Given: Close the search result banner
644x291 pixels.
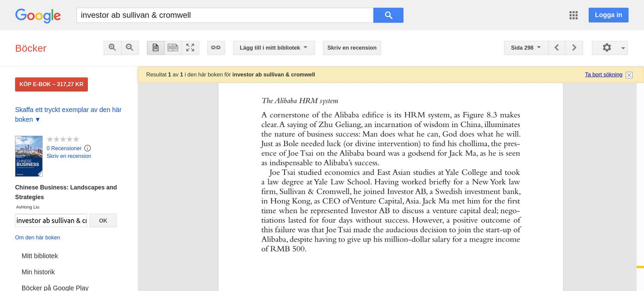Looking at the screenshot, I should (629, 75).
